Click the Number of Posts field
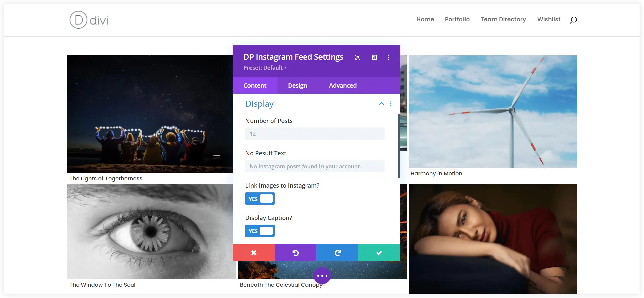The height and width of the screenshot is (298, 644). pos(315,134)
